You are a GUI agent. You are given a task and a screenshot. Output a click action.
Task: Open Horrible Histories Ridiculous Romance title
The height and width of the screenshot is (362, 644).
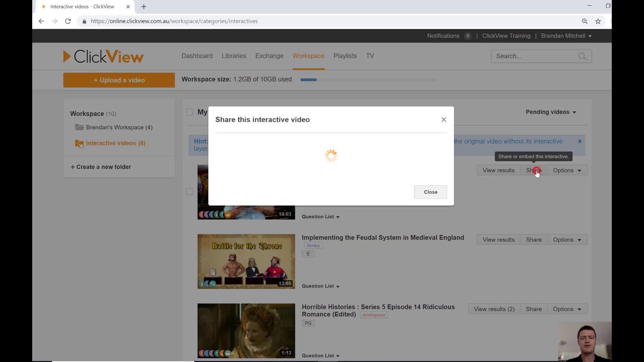(x=378, y=311)
